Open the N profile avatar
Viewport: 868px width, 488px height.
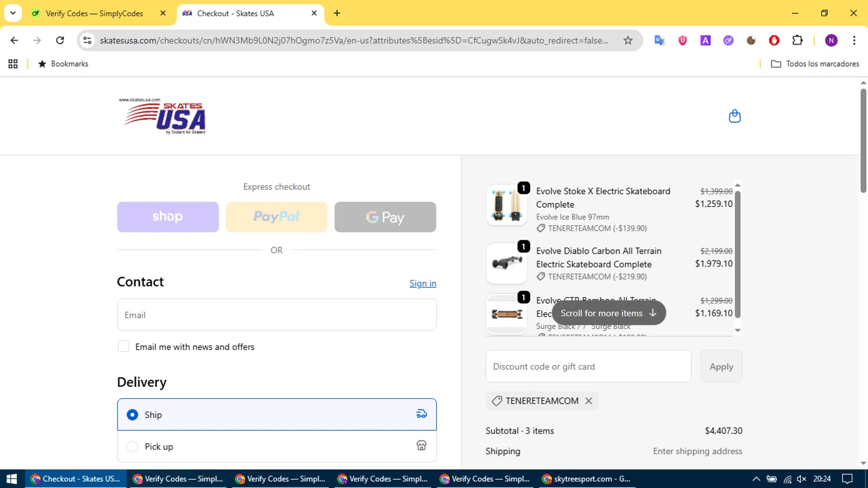tap(832, 41)
